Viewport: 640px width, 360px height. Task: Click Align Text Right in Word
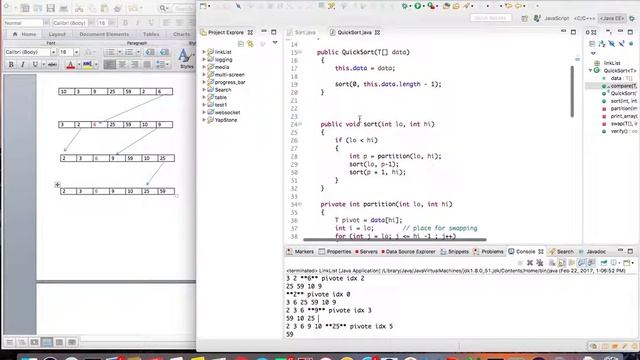click(x=134, y=64)
